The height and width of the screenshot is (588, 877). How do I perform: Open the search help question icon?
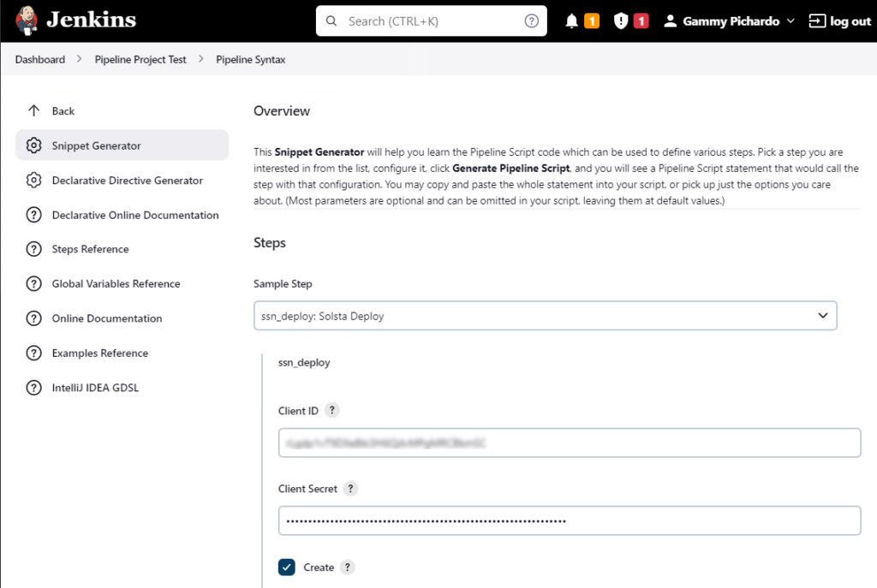pos(531,21)
